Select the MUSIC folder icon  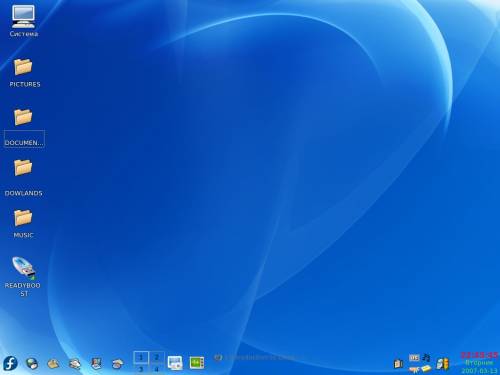(x=23, y=223)
